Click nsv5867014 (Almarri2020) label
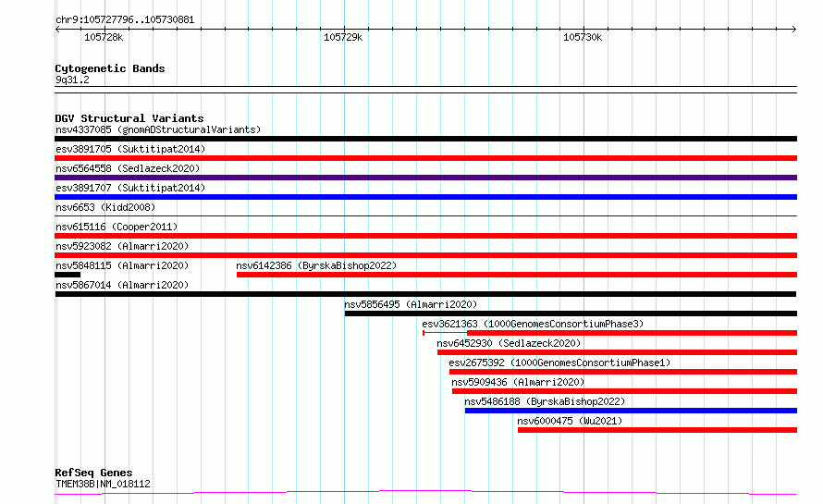 pyautogui.click(x=122, y=285)
